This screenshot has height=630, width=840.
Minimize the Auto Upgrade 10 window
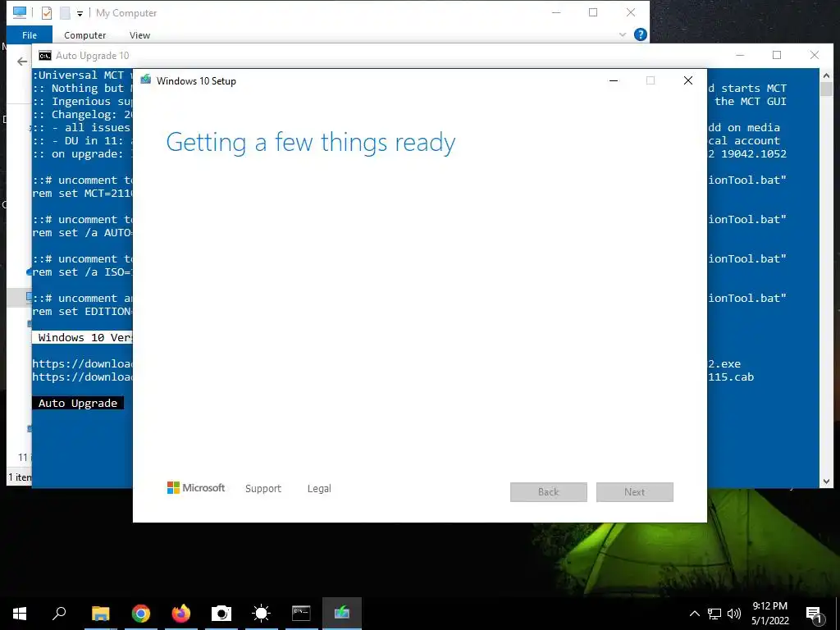pyautogui.click(x=740, y=55)
